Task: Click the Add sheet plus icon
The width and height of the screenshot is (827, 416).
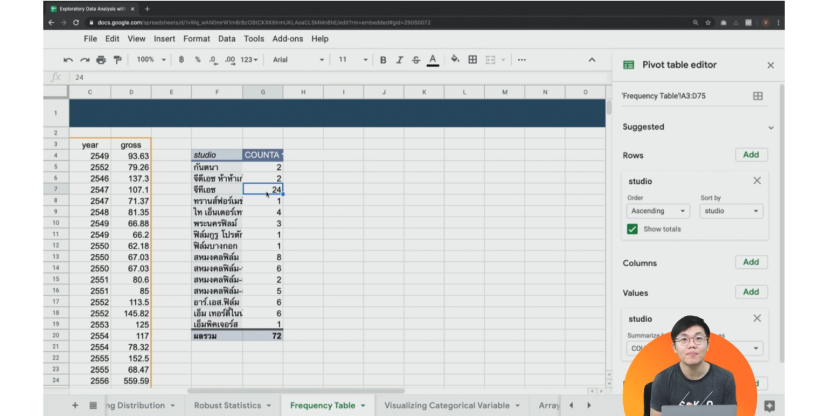Action: coord(75,405)
